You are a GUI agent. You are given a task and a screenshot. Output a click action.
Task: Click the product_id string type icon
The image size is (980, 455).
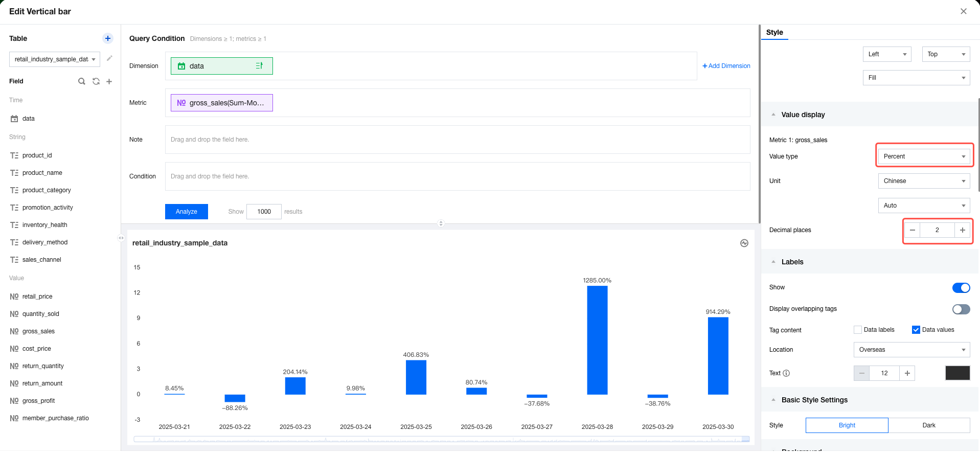(14, 155)
